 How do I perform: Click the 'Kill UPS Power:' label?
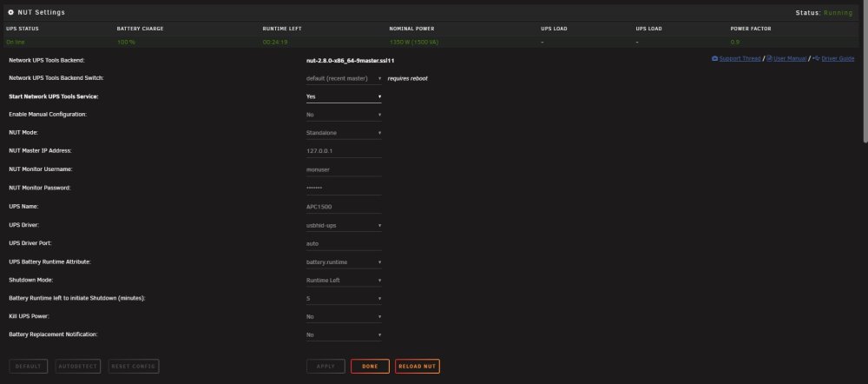(x=30, y=316)
